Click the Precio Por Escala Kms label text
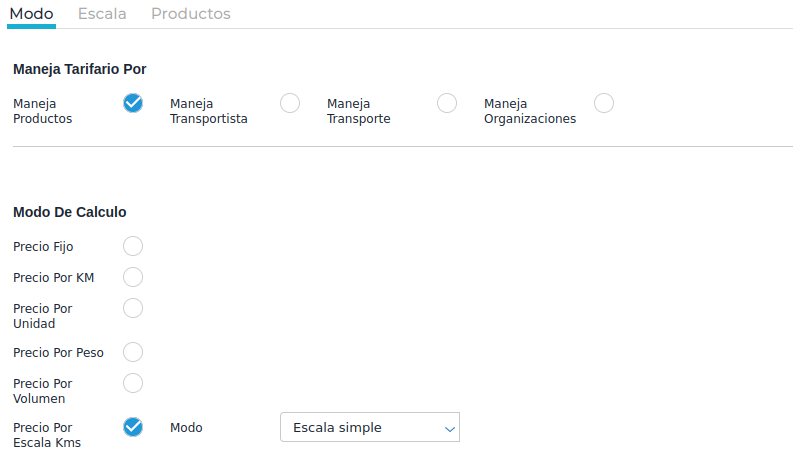Image resolution: width=793 pixels, height=452 pixels. [x=47, y=435]
